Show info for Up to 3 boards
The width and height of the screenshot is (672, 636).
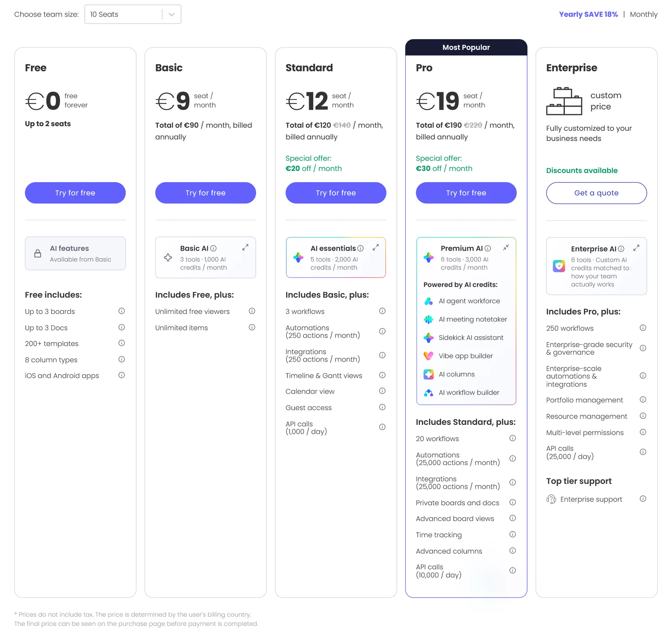click(121, 311)
